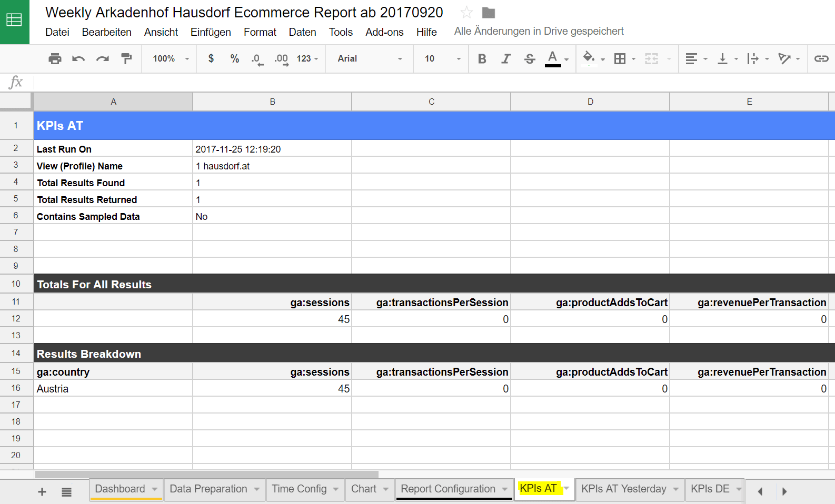Format cell as percent
835x504 pixels.
pos(235,58)
